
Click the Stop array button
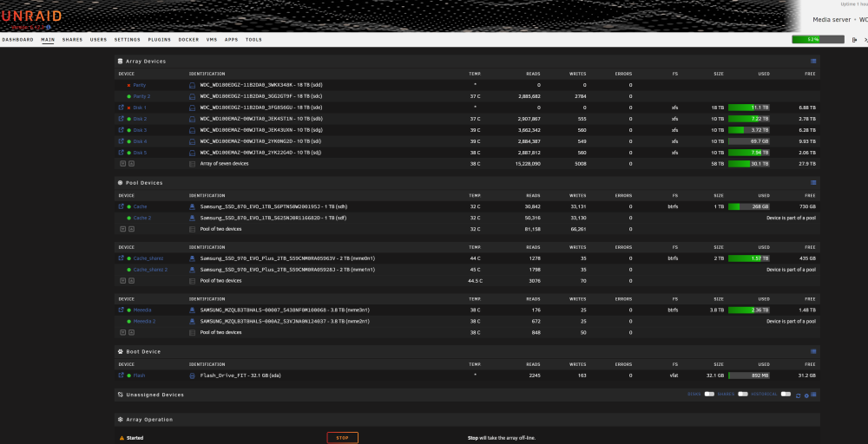343,438
